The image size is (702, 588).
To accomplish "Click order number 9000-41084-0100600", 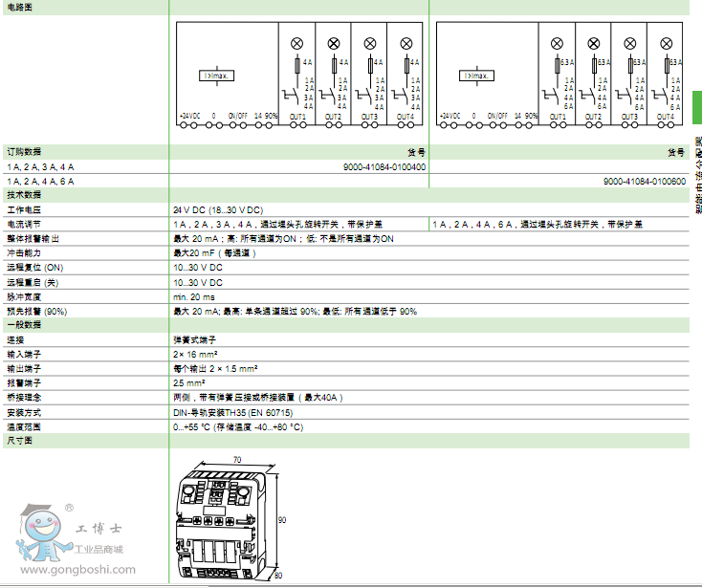I will pos(644,181).
